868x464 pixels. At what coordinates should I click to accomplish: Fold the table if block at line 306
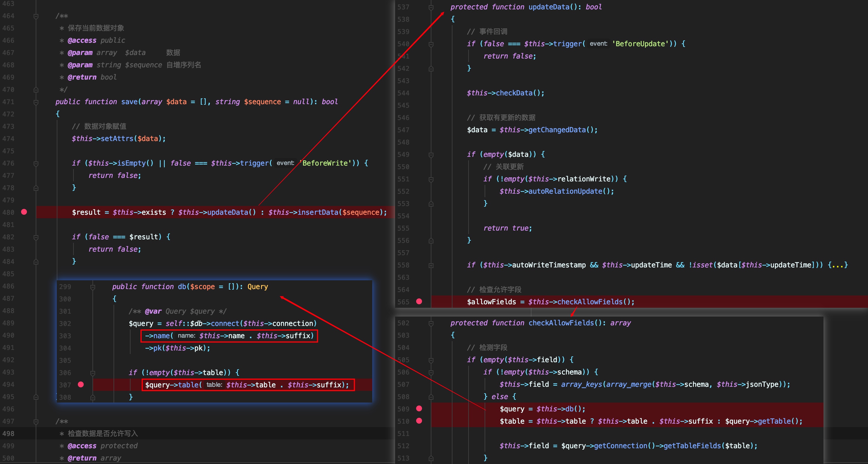coord(93,373)
